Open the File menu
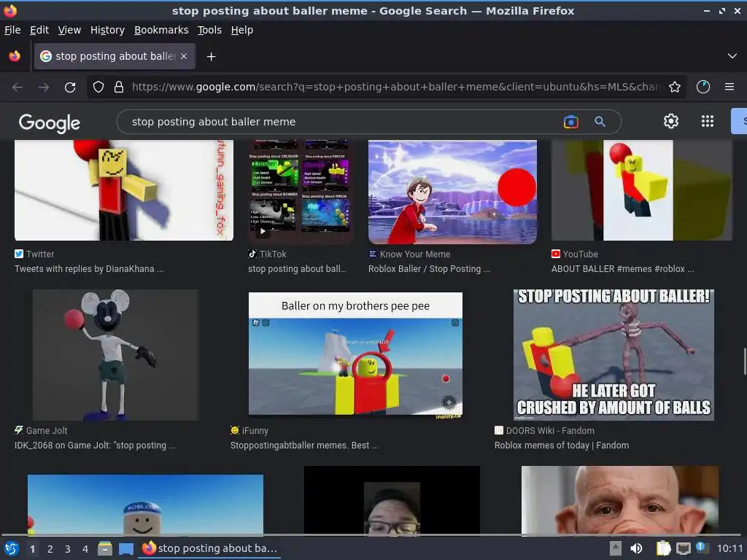The image size is (747, 560). tap(12, 30)
